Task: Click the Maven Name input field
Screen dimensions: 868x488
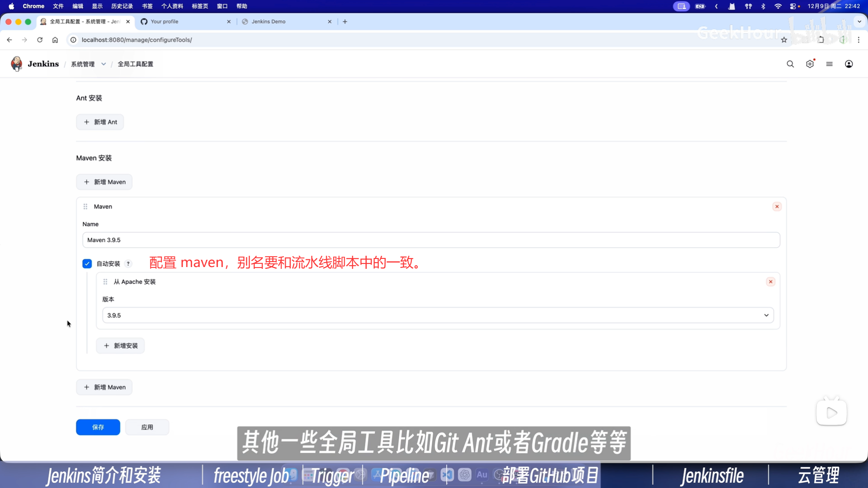Action: click(431, 240)
